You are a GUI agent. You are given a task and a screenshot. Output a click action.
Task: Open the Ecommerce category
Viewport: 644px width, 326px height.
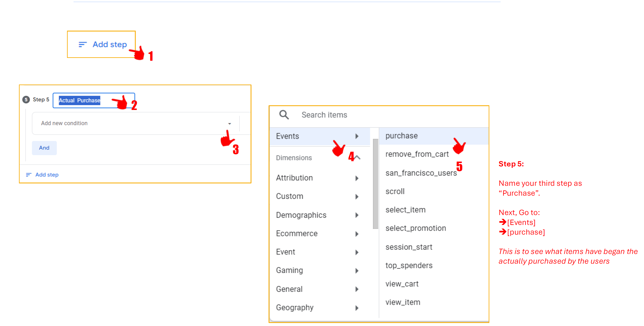[297, 234]
